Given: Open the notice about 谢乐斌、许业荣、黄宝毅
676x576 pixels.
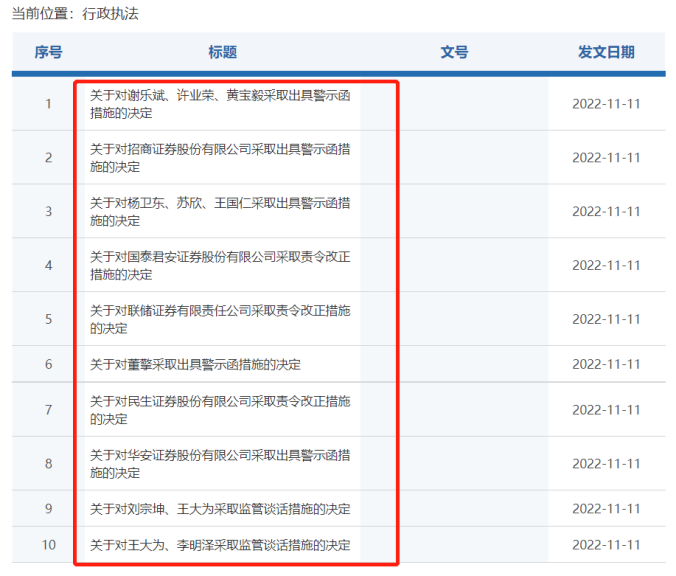Looking at the screenshot, I should [x=220, y=104].
